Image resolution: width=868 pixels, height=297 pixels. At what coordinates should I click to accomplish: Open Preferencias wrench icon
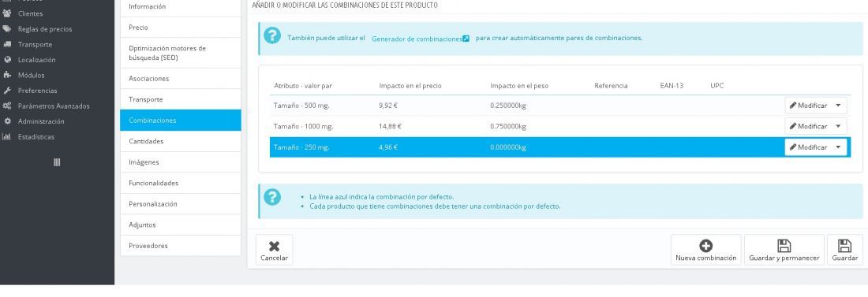[x=7, y=90]
